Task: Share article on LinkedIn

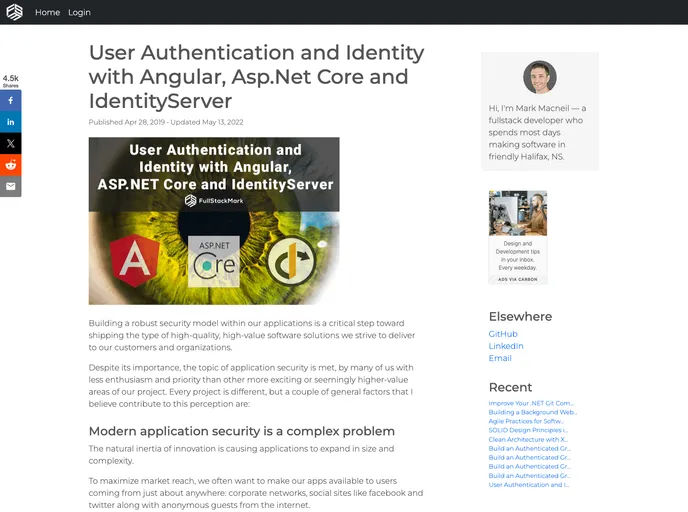Action: coord(11,122)
